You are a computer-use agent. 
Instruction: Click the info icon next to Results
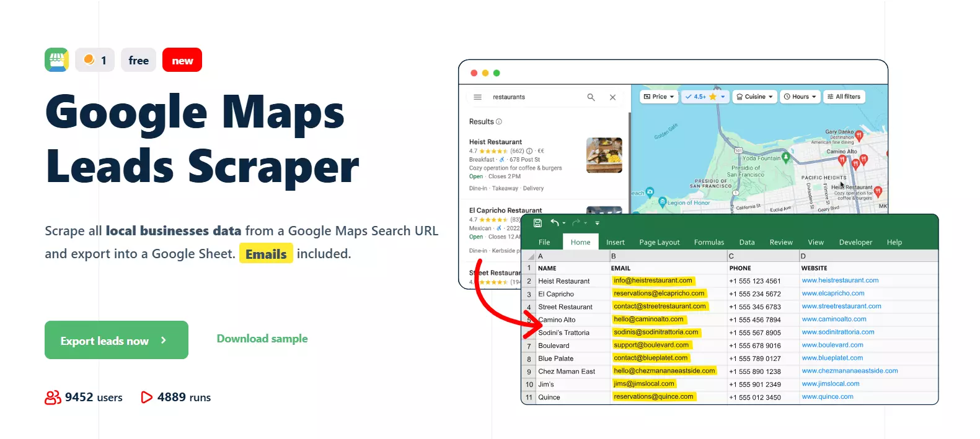tap(499, 122)
